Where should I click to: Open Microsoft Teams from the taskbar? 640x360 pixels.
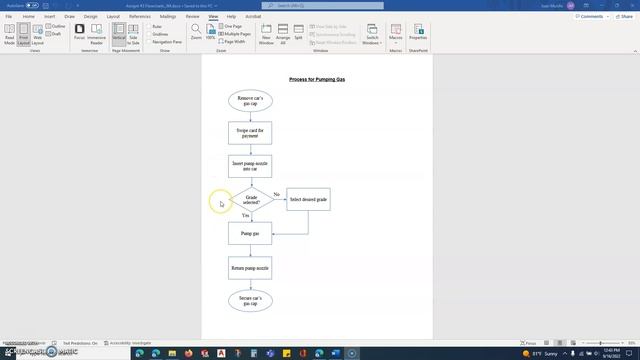tap(270, 353)
